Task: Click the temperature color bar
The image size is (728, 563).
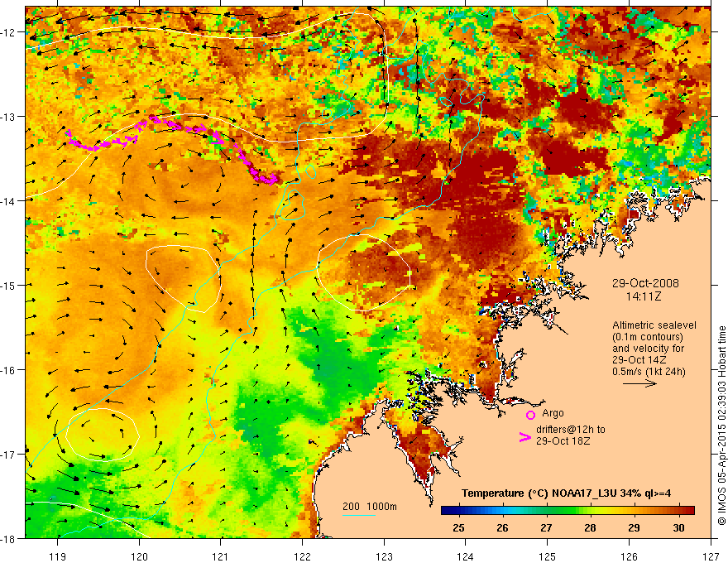Action: (x=568, y=510)
